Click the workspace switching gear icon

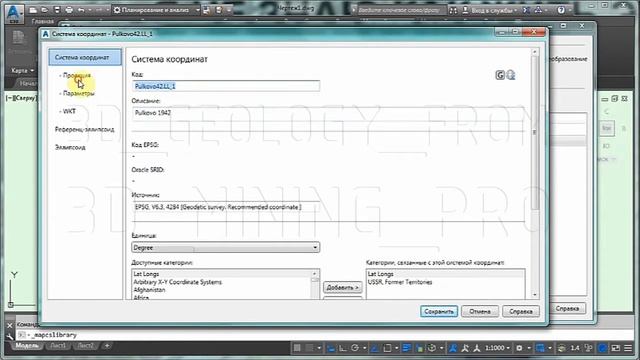pos(519,348)
